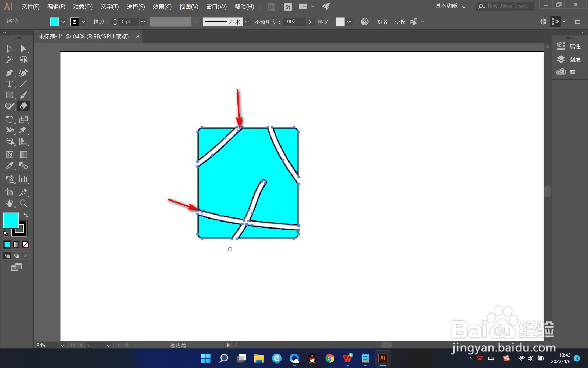
Task: Select the Line Segment tool
Action: (24, 84)
